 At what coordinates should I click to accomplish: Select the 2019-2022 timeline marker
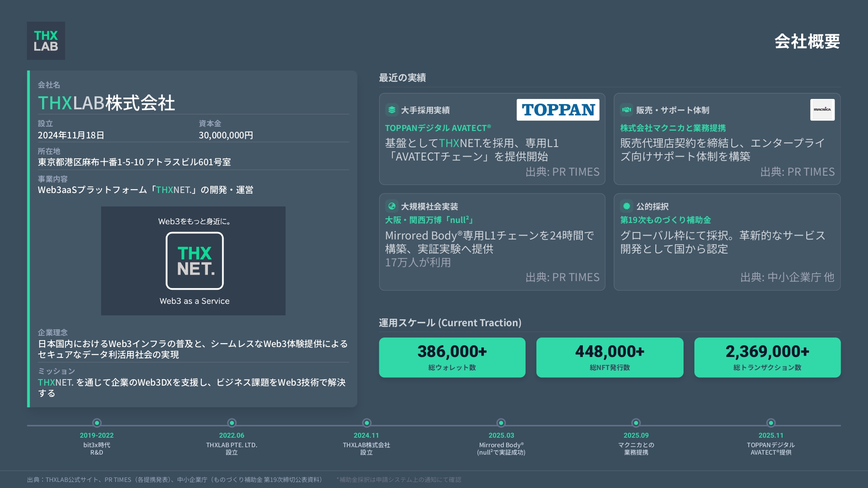(97, 422)
